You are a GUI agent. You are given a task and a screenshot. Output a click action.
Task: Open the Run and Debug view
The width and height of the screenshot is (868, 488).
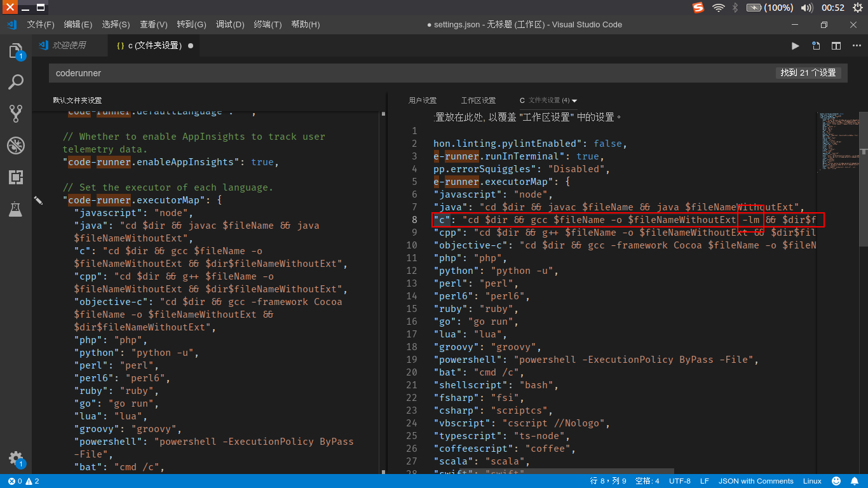(x=16, y=146)
